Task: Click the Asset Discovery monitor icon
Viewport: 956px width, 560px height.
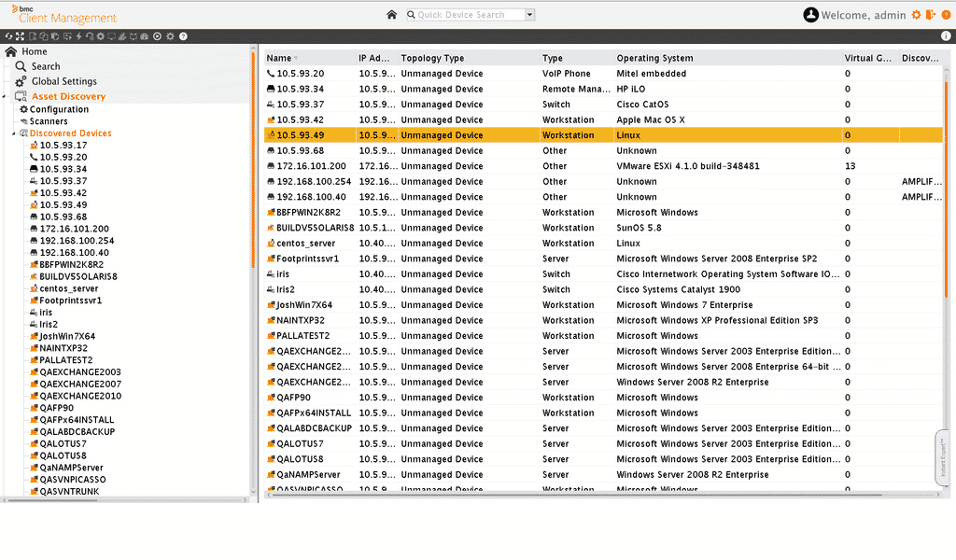Action: (21, 96)
